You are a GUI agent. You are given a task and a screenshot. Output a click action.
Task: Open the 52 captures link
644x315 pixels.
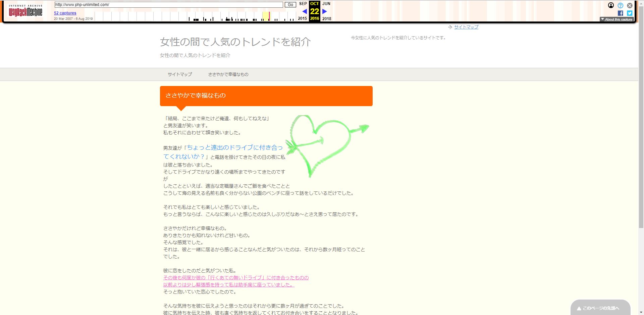tap(65, 13)
